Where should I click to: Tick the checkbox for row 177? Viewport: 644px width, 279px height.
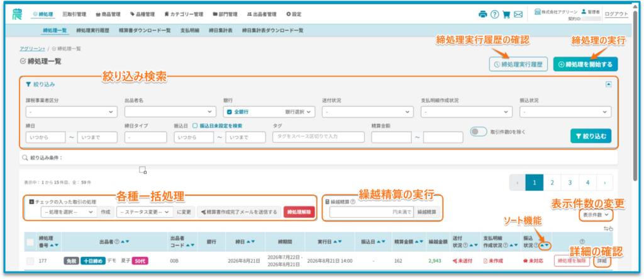pos(30,261)
